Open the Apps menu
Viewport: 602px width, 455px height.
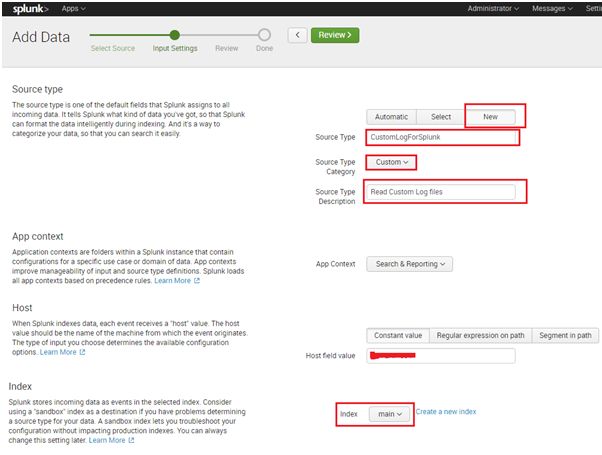(73, 8)
